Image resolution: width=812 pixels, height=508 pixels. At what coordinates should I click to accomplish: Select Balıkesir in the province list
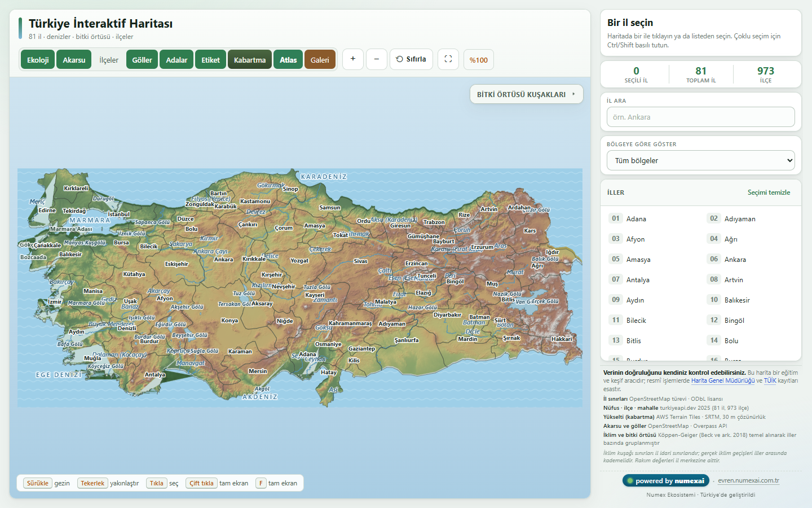[750, 300]
